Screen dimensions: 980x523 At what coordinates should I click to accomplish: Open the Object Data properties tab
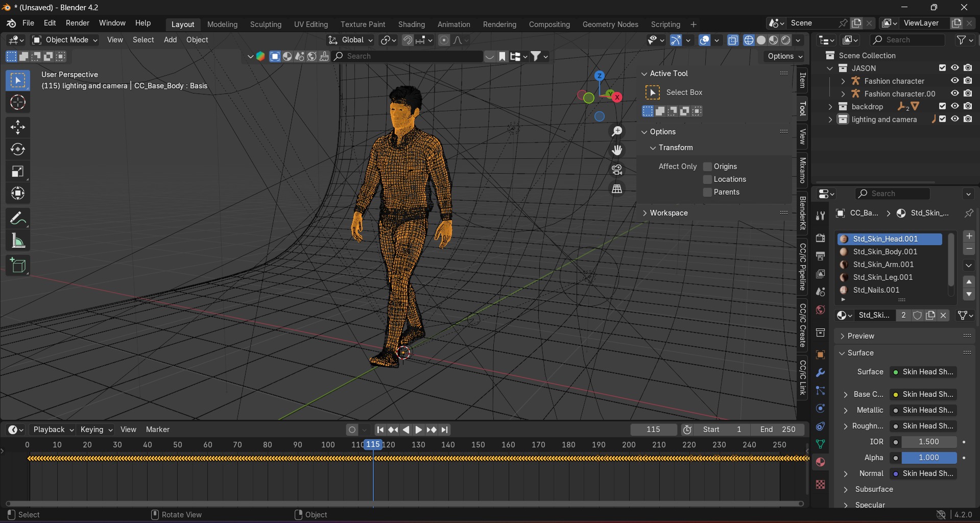(820, 444)
